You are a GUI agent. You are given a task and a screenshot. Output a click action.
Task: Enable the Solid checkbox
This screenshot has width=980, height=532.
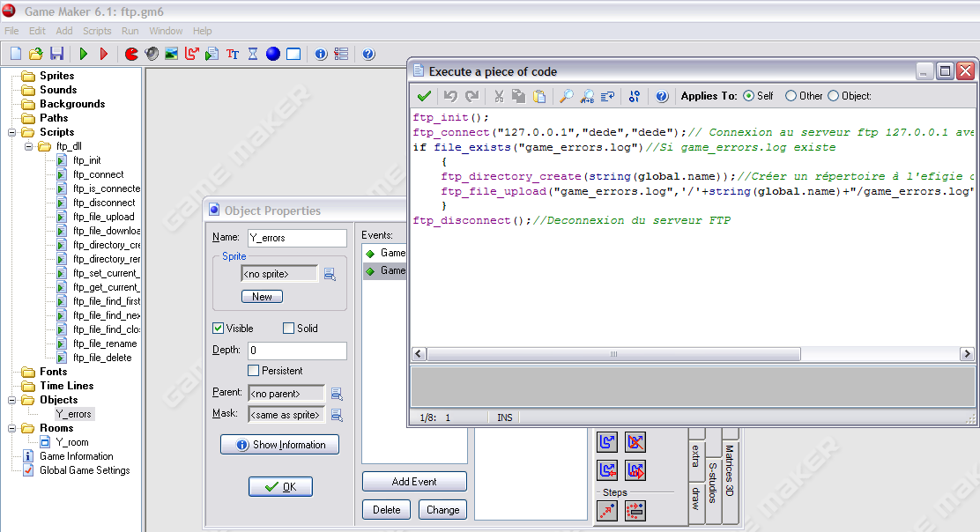tap(288, 329)
